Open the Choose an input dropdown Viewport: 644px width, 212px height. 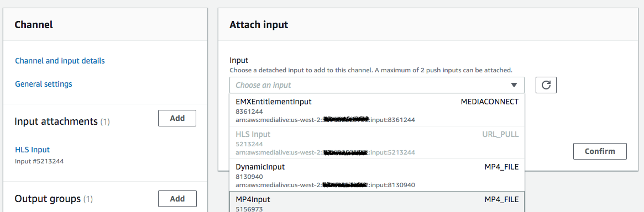pyautogui.click(x=377, y=85)
